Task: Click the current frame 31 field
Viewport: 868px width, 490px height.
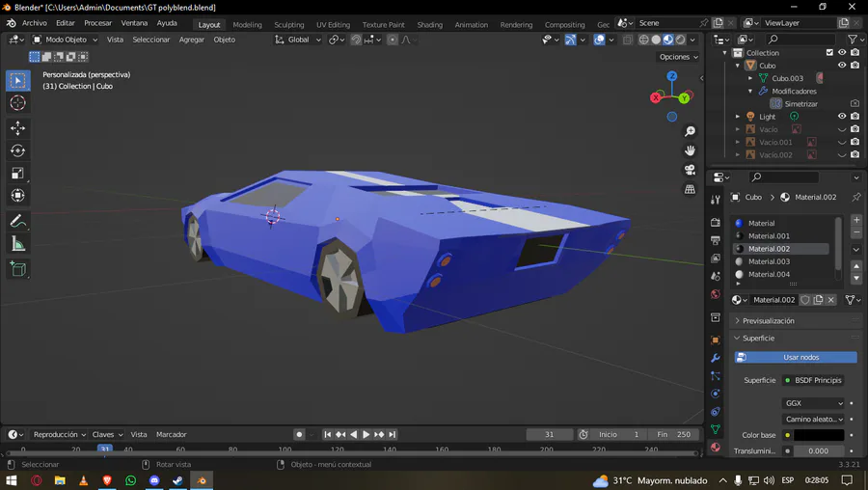Action: point(549,435)
